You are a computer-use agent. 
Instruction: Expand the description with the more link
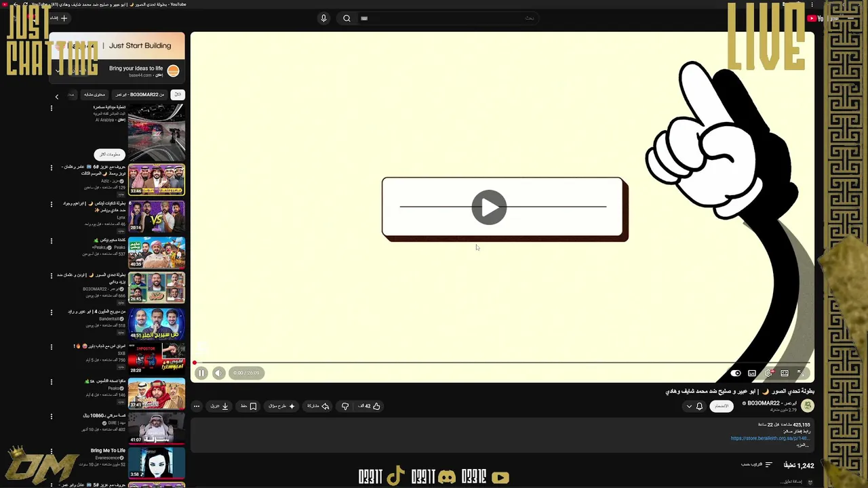(804, 445)
